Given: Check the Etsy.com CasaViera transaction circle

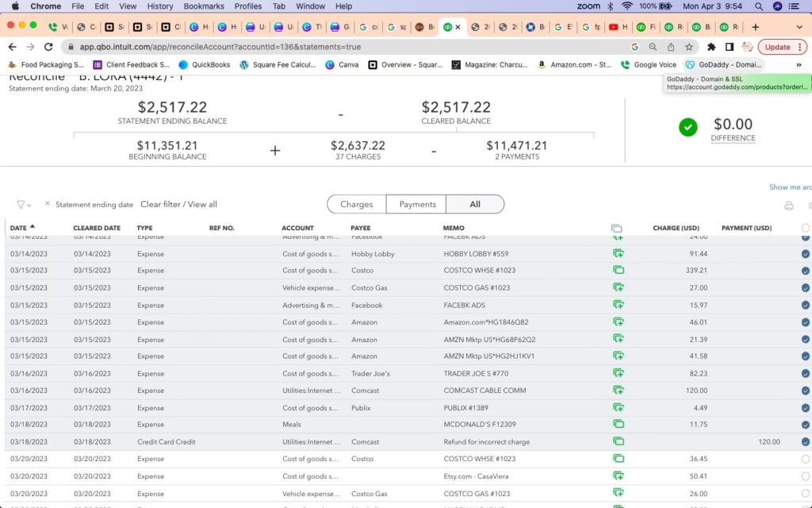Looking at the screenshot, I should 805,476.
